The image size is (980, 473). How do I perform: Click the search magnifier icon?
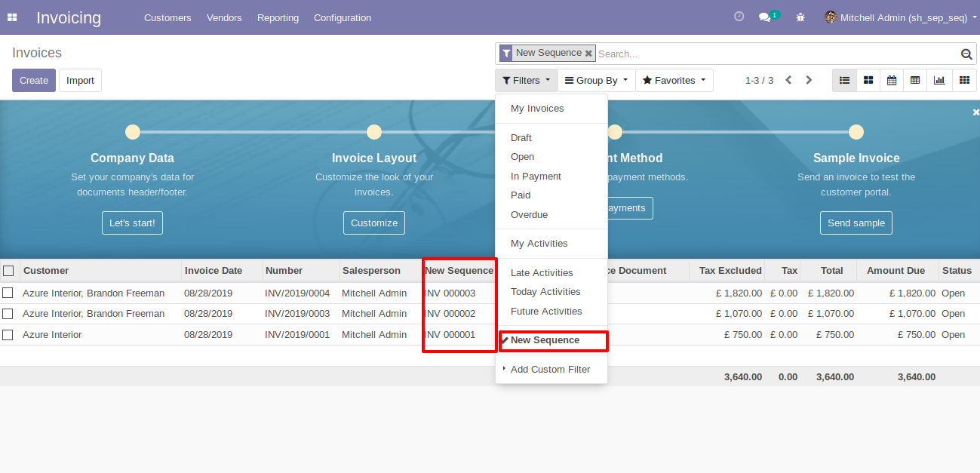click(966, 54)
